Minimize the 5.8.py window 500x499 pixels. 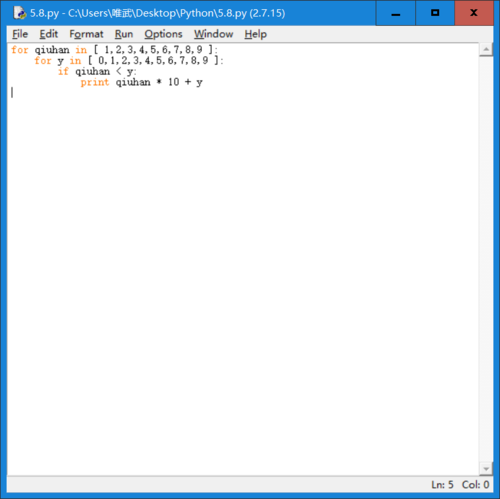click(x=396, y=13)
